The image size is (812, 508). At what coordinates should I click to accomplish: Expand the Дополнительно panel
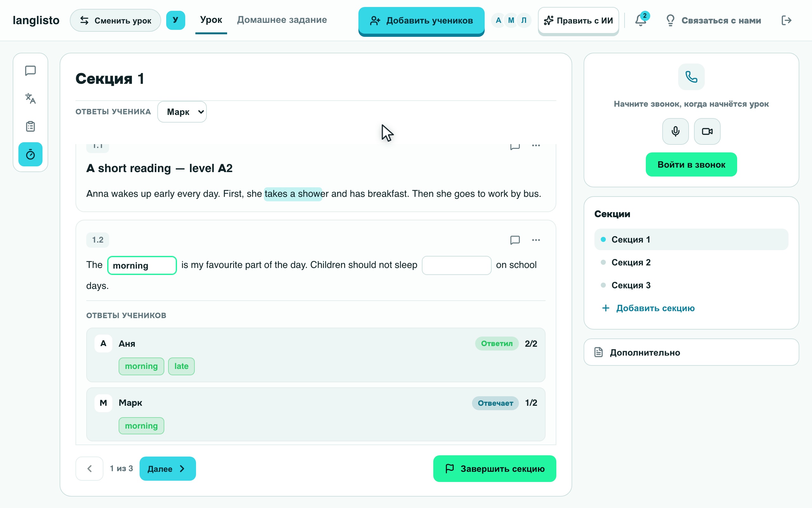click(691, 352)
